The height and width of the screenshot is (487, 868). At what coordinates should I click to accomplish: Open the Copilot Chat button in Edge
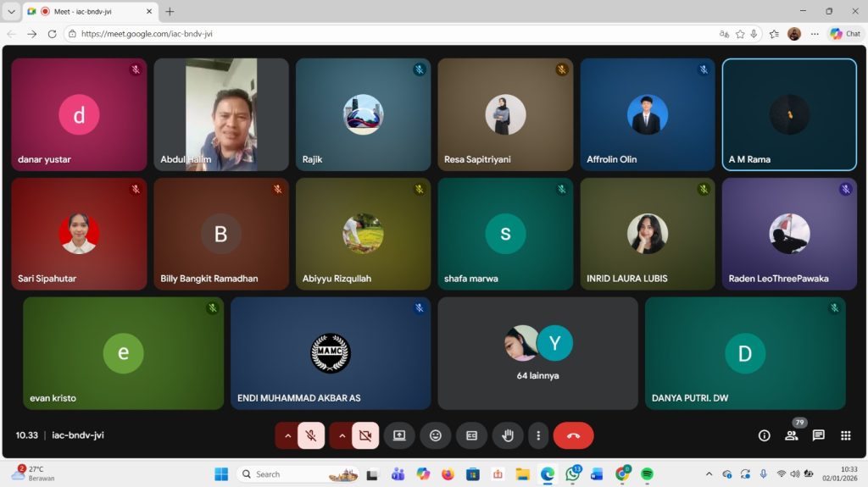(x=845, y=34)
